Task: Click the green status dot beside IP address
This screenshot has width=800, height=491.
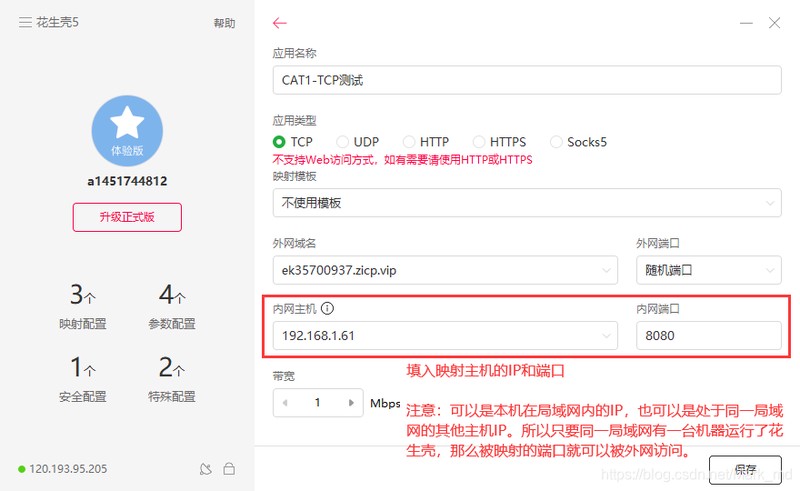Action: pyautogui.click(x=21, y=469)
